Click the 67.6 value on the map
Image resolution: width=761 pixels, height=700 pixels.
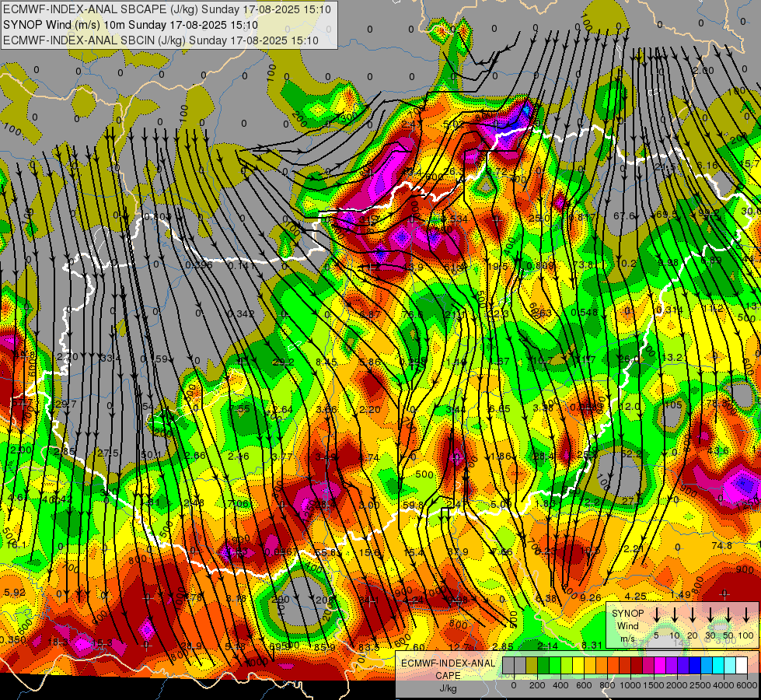click(624, 215)
